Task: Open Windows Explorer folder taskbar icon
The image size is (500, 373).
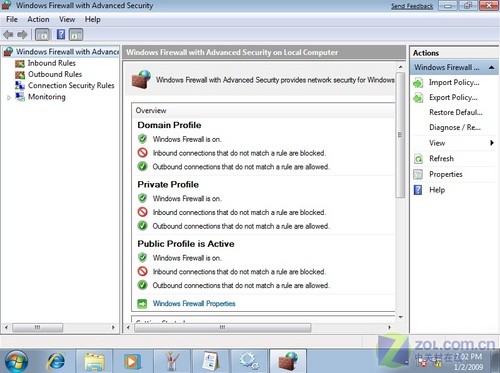Action: 95,362
